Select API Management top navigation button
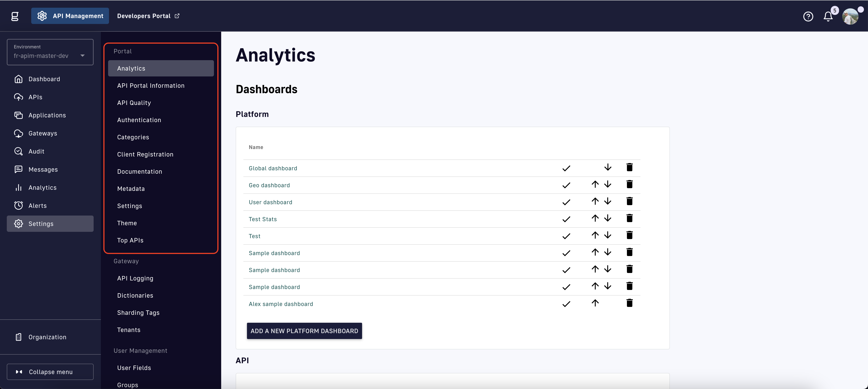The image size is (868, 389). [x=70, y=16]
